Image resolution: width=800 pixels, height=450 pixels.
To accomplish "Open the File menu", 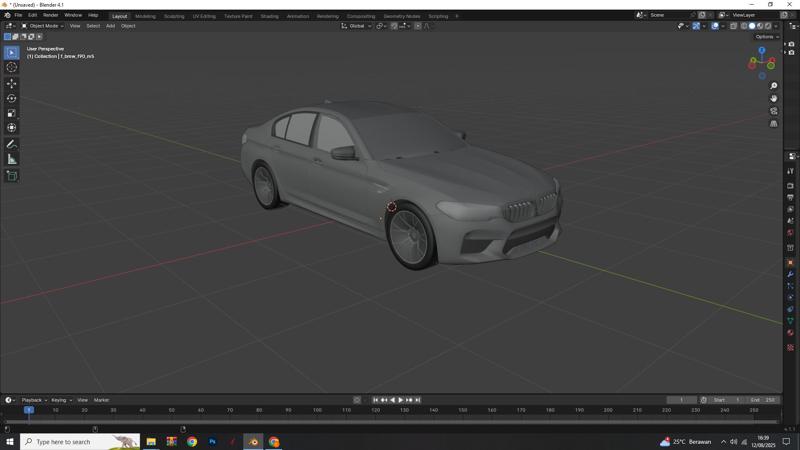I will point(18,15).
